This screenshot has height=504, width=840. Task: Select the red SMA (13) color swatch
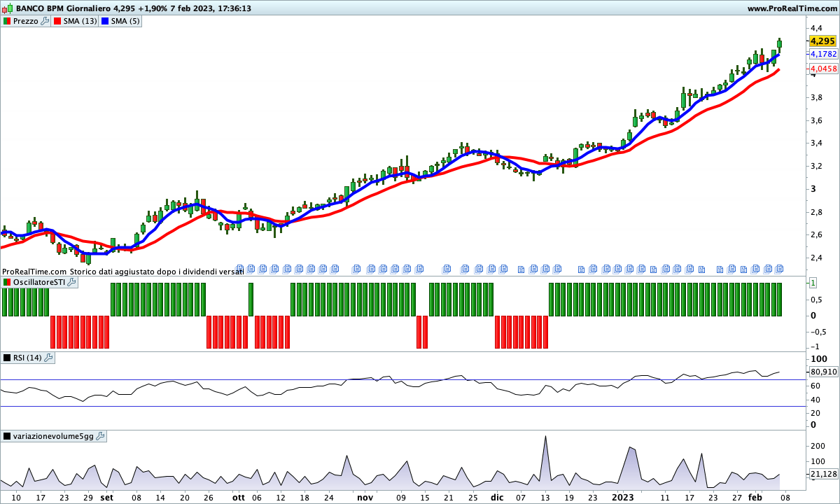tap(57, 21)
